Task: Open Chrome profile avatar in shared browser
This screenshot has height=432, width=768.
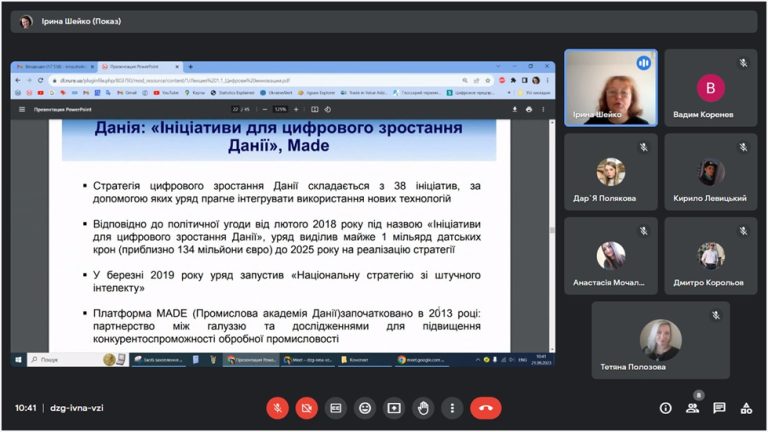Action: tap(536, 80)
